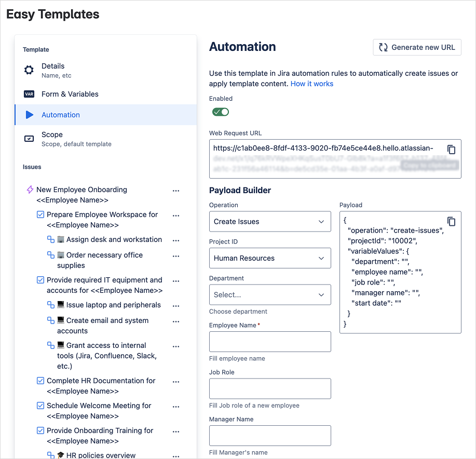Disable the Enabled automation toggle
476x459 pixels.
[x=221, y=112]
